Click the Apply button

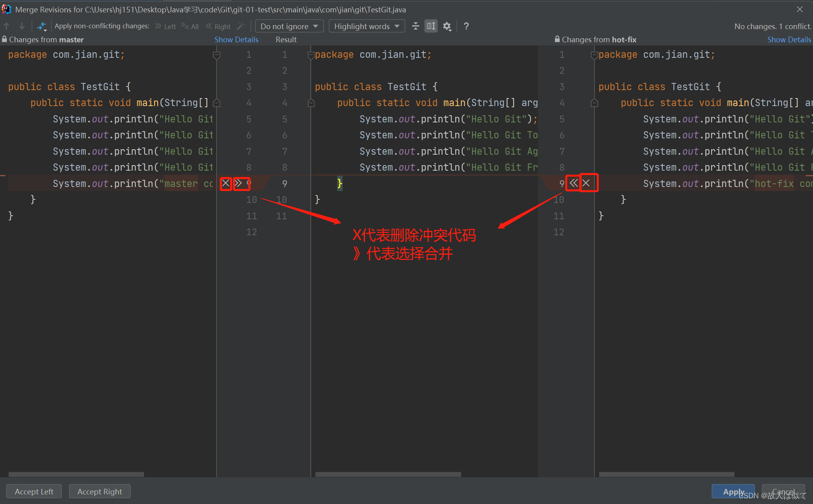[733, 492]
